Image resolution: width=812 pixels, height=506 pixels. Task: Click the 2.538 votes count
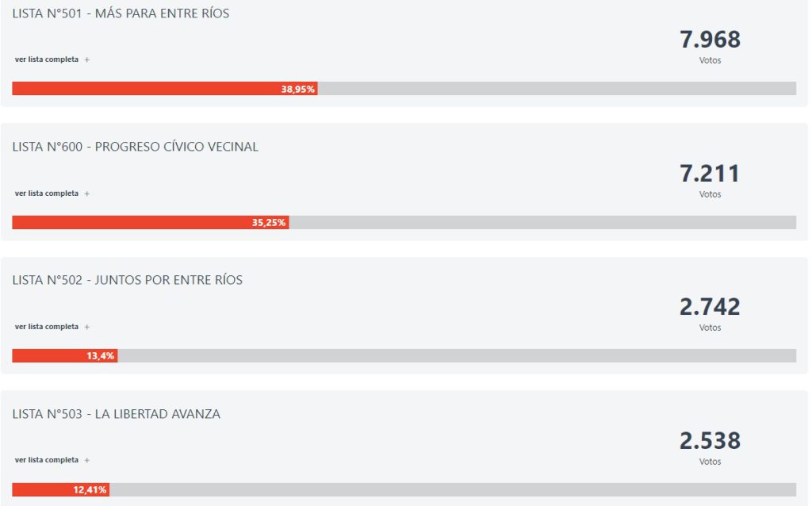pyautogui.click(x=710, y=441)
